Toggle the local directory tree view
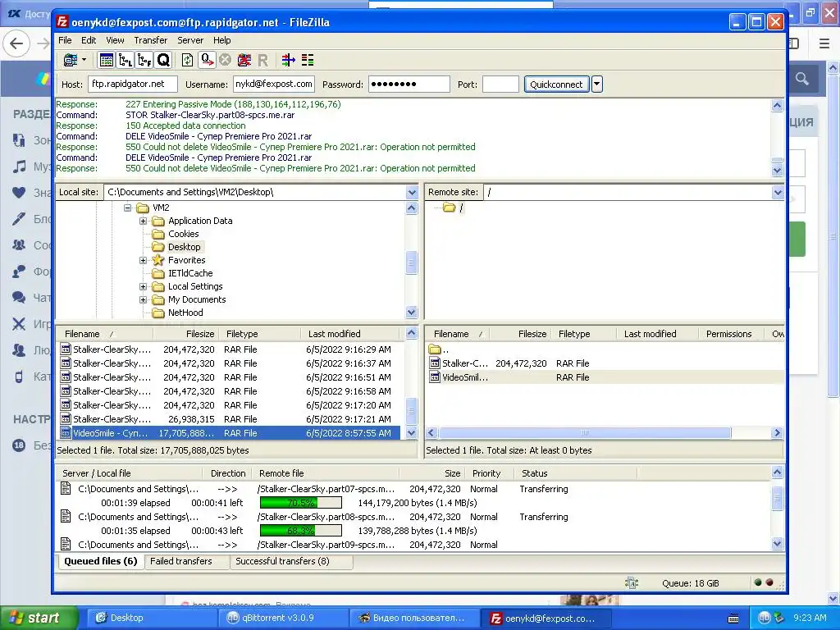Image resolution: width=840 pixels, height=630 pixels. point(126,60)
